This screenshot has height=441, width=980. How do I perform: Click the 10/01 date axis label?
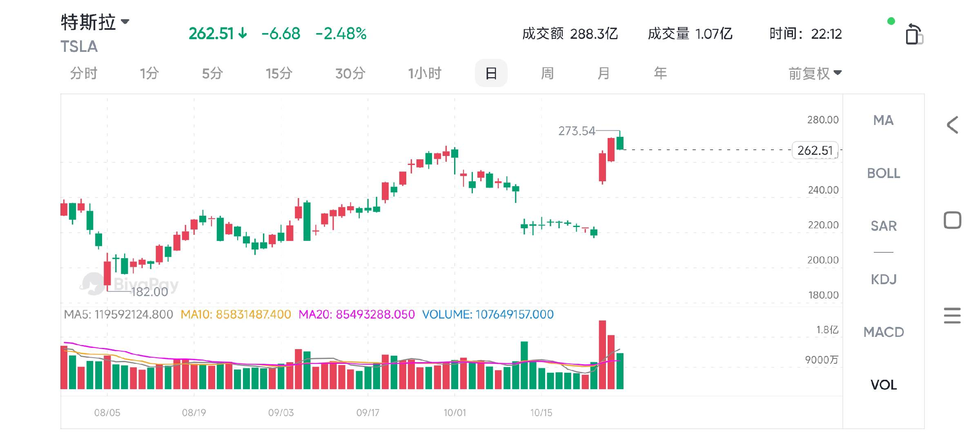454,413
